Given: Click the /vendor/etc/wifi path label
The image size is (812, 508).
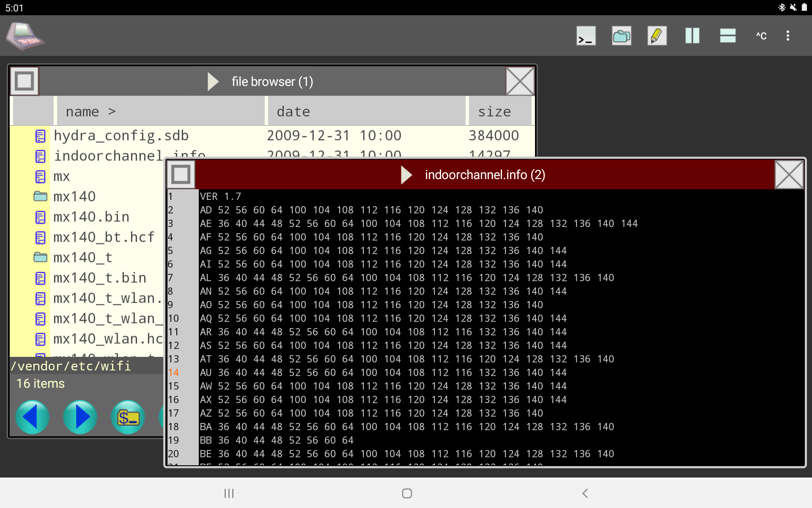Looking at the screenshot, I should pos(71,366).
